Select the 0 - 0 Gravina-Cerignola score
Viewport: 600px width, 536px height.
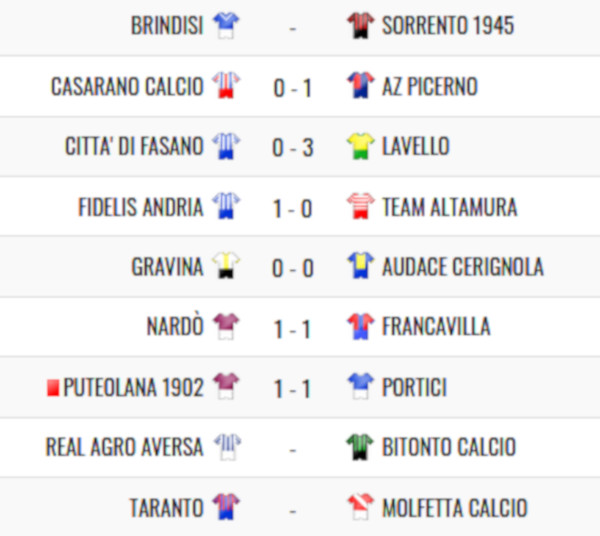click(293, 268)
